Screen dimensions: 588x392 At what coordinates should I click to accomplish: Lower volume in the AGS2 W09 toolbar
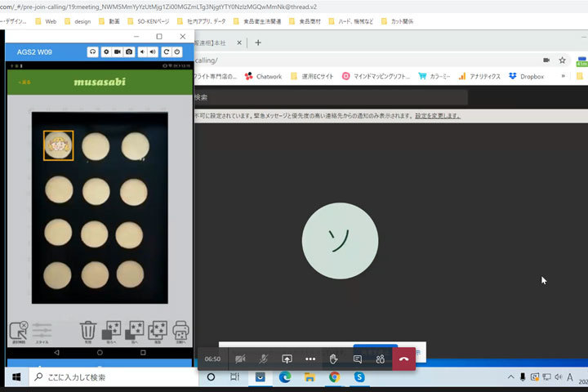point(142,51)
